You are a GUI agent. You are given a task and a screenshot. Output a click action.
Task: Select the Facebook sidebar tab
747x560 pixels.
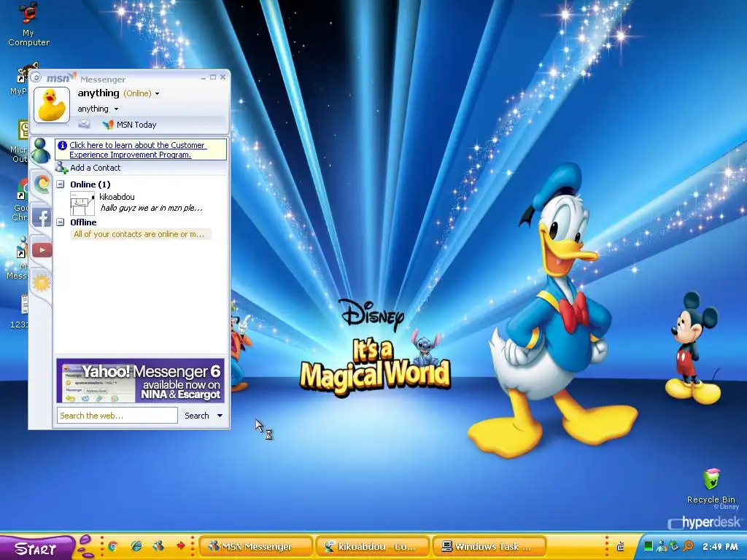[42, 217]
